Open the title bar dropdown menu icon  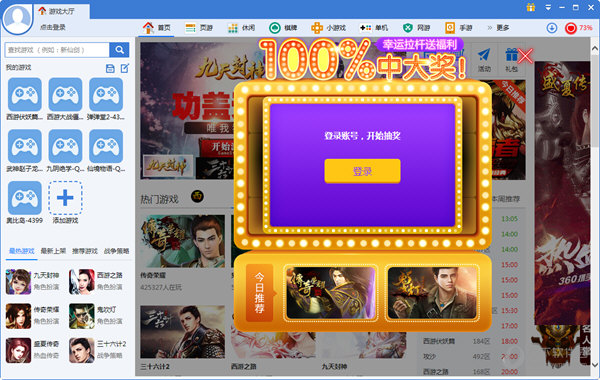click(548, 7)
